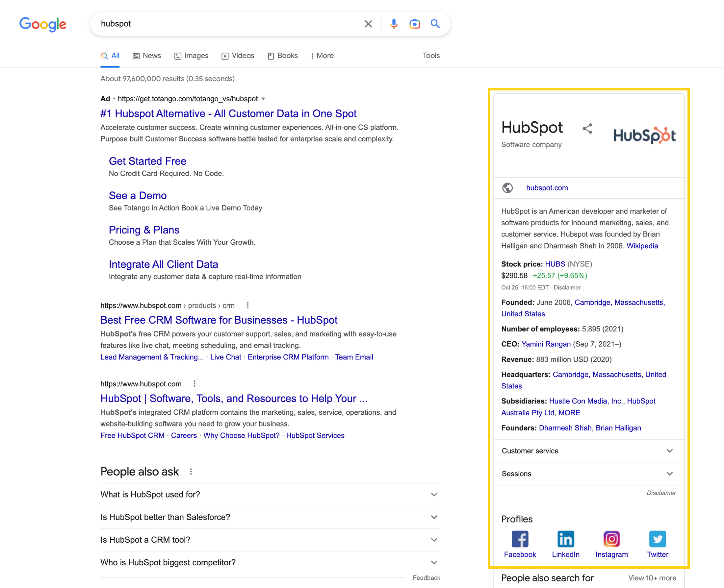Expand 'Who is HubSpot biggest competitor?'
Viewport: 724px width, 588px height.
(x=270, y=563)
